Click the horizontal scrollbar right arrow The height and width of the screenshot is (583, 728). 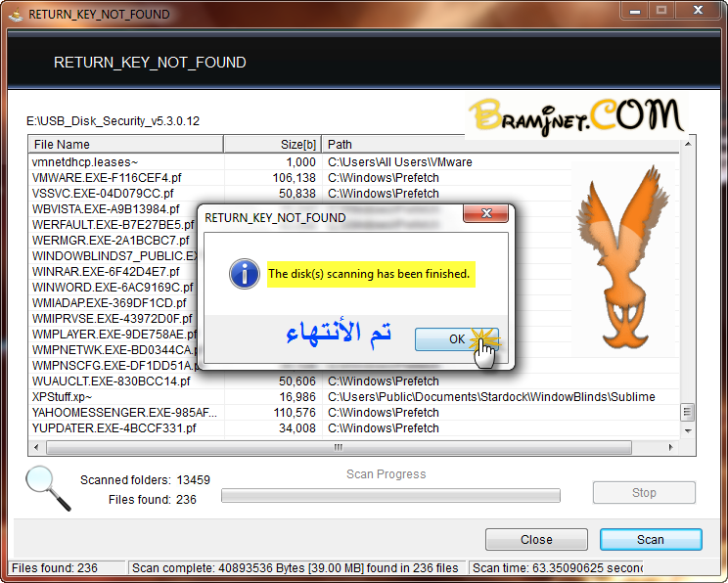coord(671,447)
